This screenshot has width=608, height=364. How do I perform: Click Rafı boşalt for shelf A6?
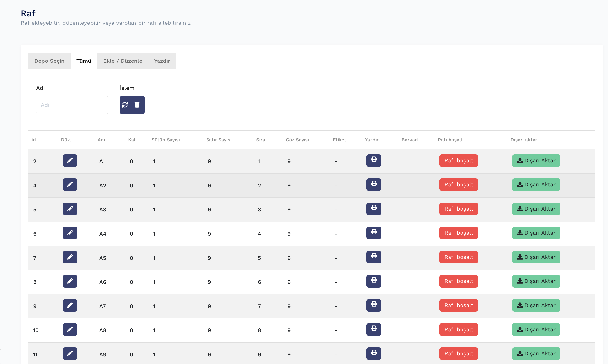tap(459, 281)
